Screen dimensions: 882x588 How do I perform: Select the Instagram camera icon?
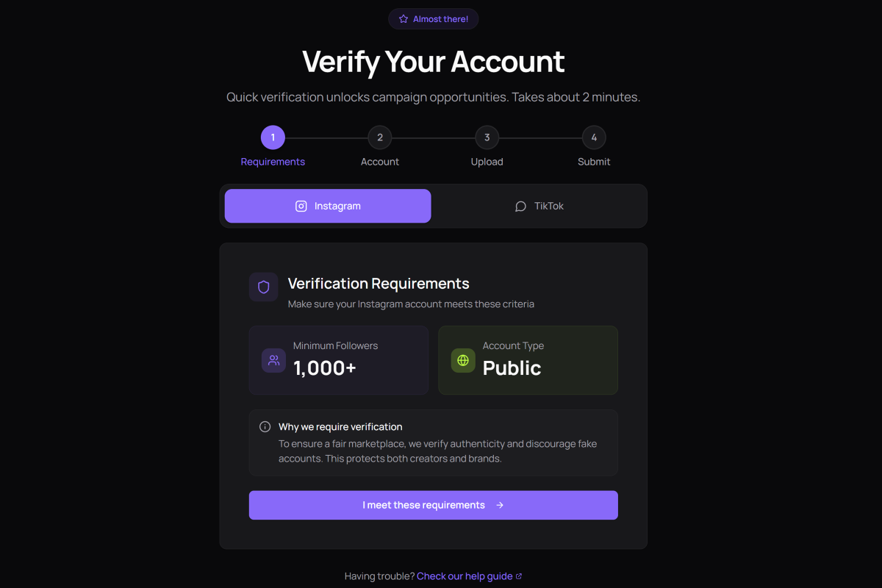301,206
